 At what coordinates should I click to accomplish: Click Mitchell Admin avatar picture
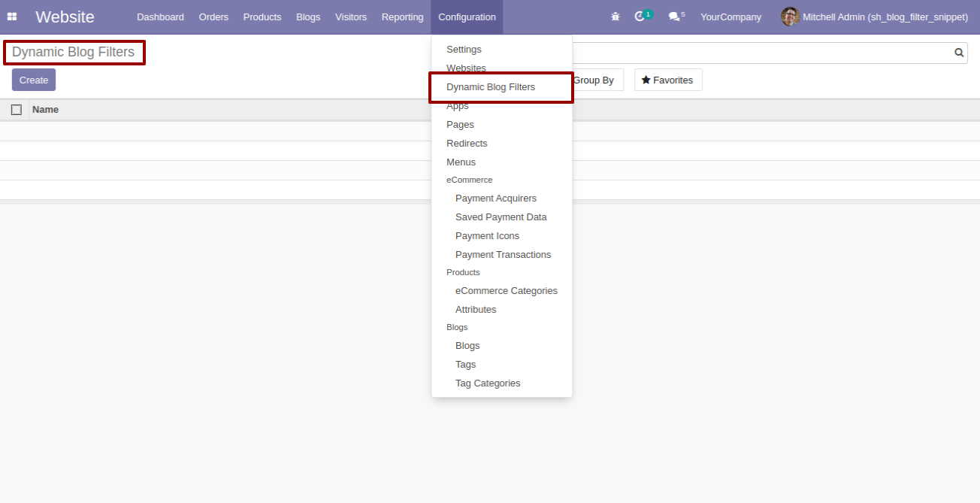tap(790, 17)
